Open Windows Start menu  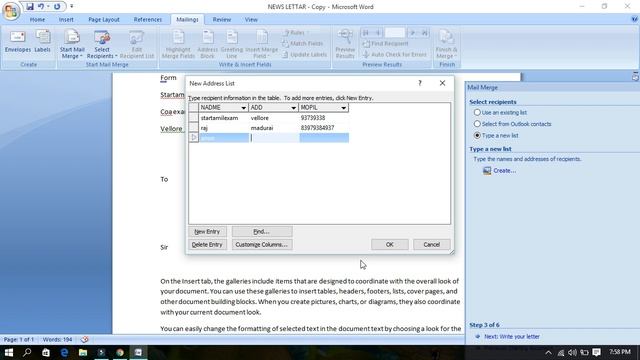pyautogui.click(x=9, y=352)
